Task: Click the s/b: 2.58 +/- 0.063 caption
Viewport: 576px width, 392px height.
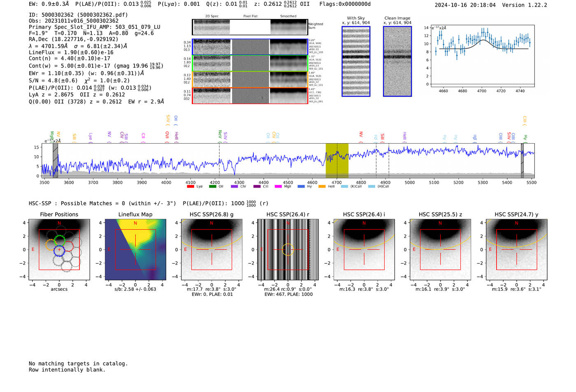Action: tap(135, 289)
